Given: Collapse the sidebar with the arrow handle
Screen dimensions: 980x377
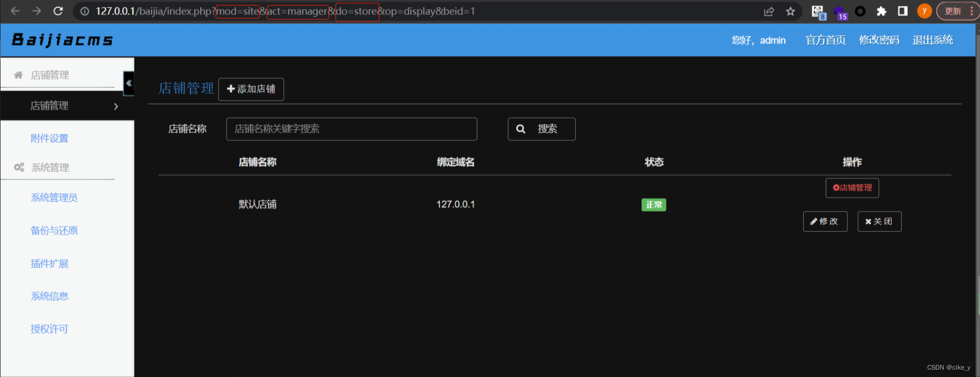Looking at the screenshot, I should tap(129, 83).
